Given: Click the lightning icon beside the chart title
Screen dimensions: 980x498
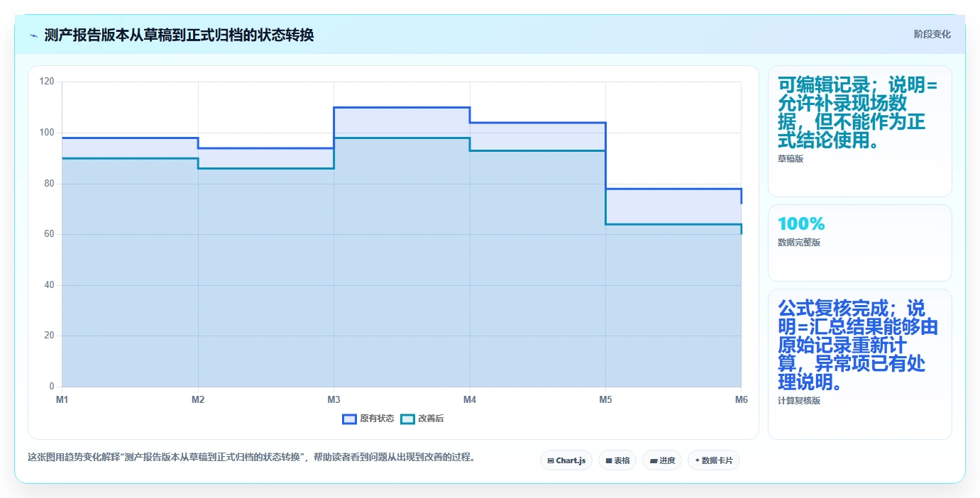Looking at the screenshot, I should [x=33, y=35].
